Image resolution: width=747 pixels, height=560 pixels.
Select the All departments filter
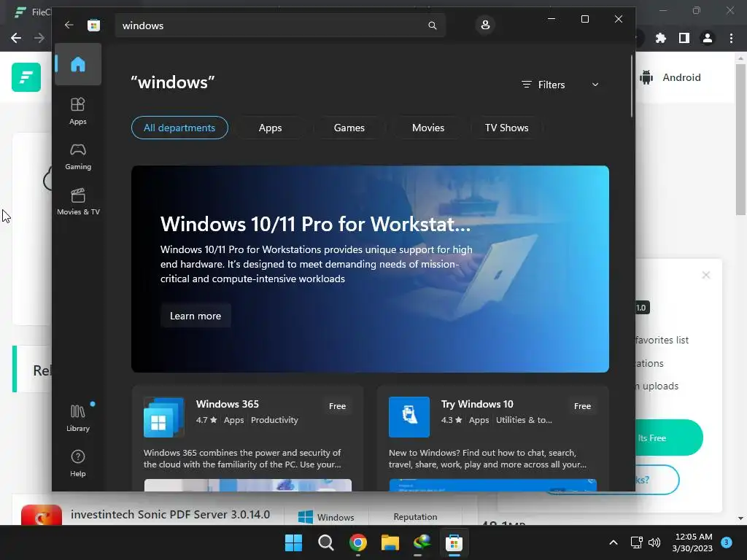(x=179, y=128)
